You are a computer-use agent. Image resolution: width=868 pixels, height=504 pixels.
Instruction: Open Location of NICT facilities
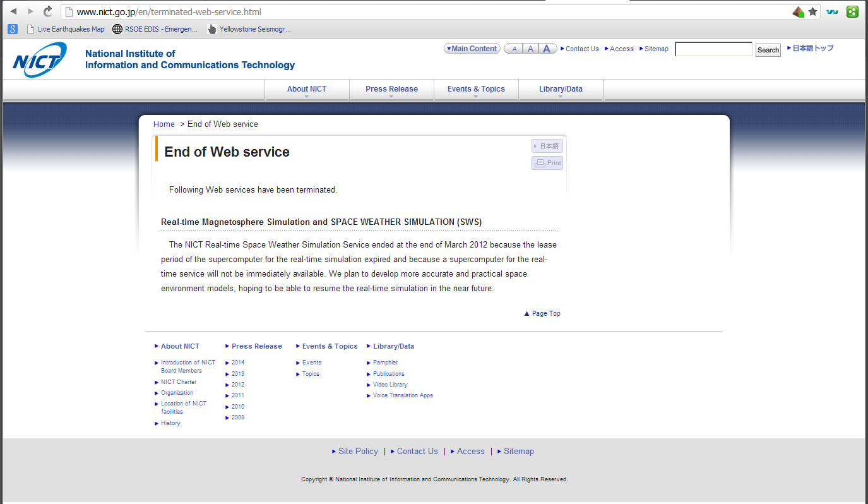tap(184, 407)
